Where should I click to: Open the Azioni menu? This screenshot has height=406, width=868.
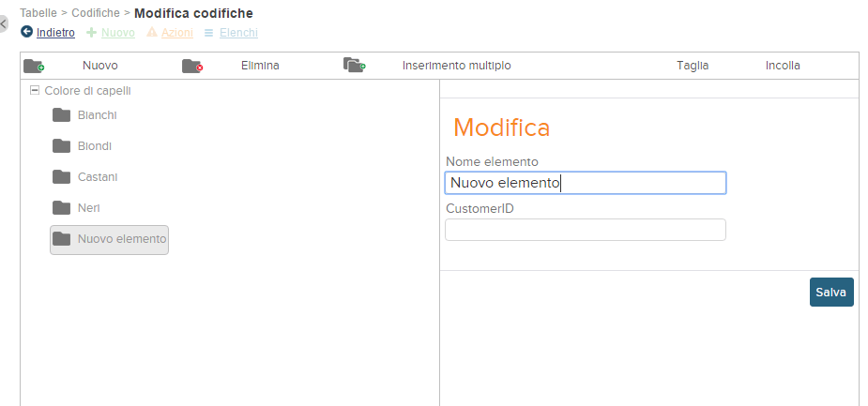pos(176,33)
